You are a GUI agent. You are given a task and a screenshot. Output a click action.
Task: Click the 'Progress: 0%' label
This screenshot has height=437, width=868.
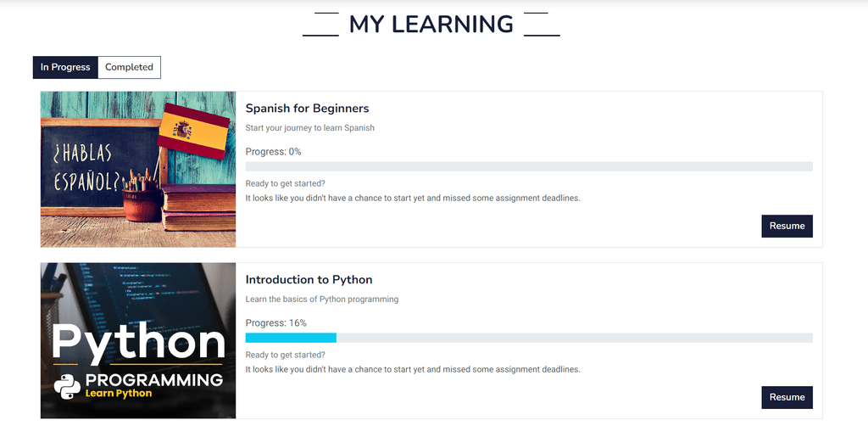(274, 152)
